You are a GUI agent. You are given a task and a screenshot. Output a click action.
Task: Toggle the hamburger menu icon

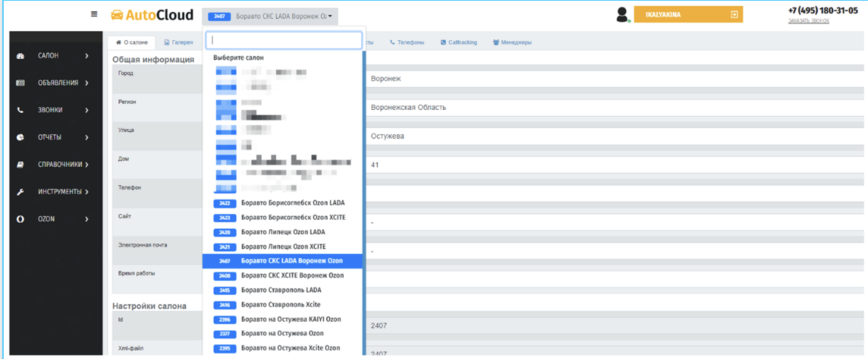tap(94, 15)
